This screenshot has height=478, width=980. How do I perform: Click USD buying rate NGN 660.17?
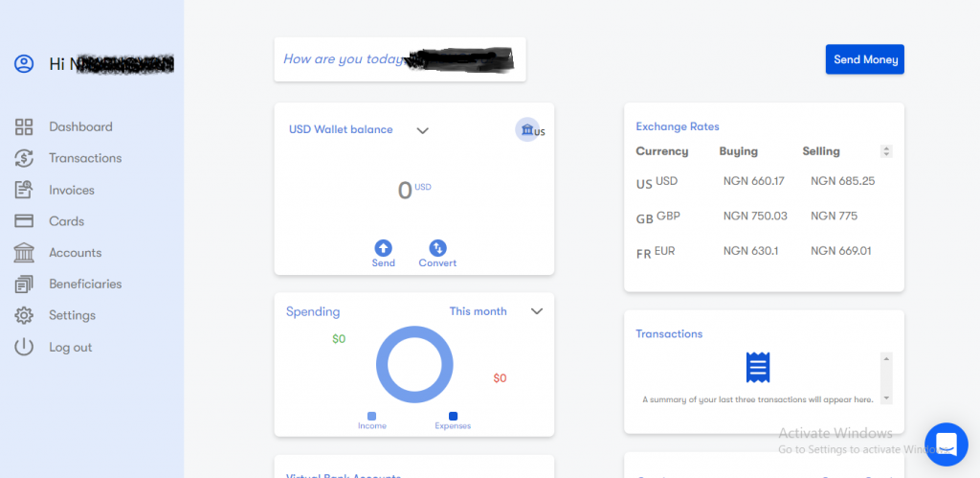click(x=754, y=181)
